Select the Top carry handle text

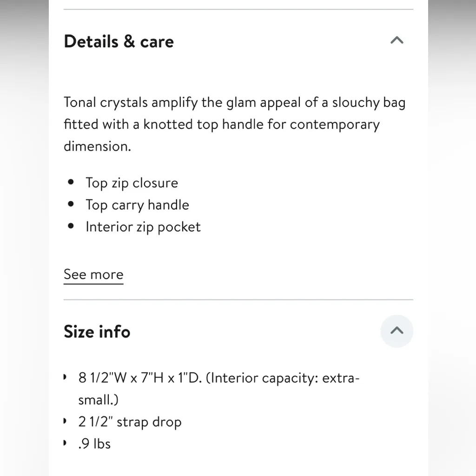[137, 205]
